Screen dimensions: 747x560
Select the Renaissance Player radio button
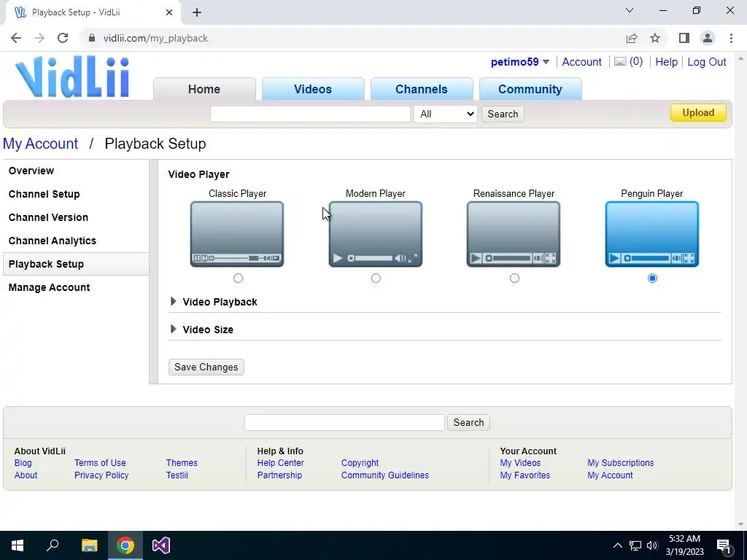click(514, 278)
